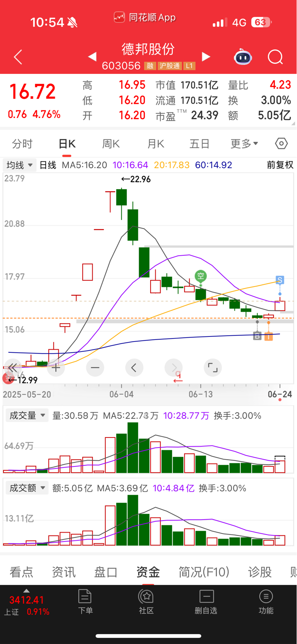Open the 均线 indicator dropdown
The image size is (297, 644).
pyautogui.click(x=19, y=165)
